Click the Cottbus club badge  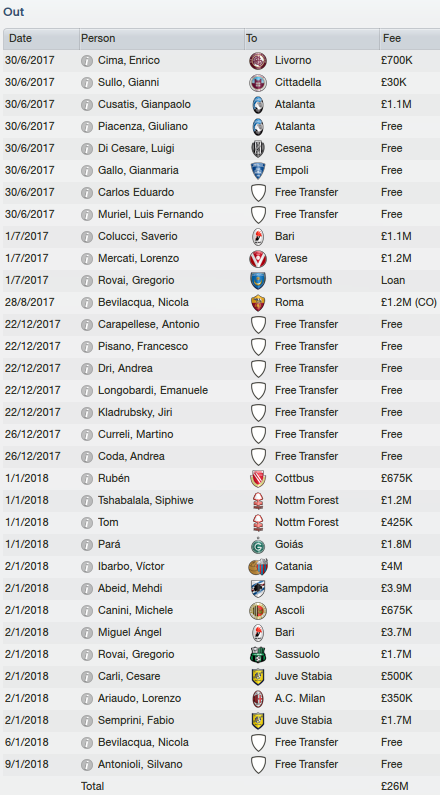pyautogui.click(x=258, y=479)
